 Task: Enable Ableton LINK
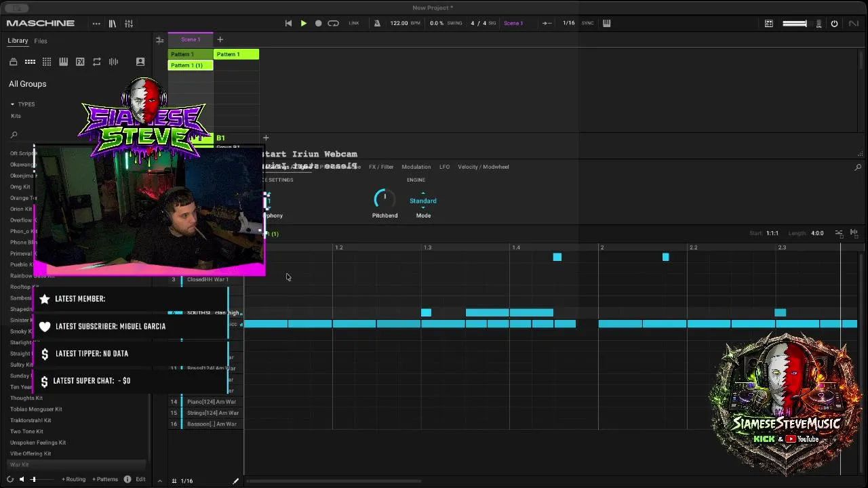tap(354, 23)
